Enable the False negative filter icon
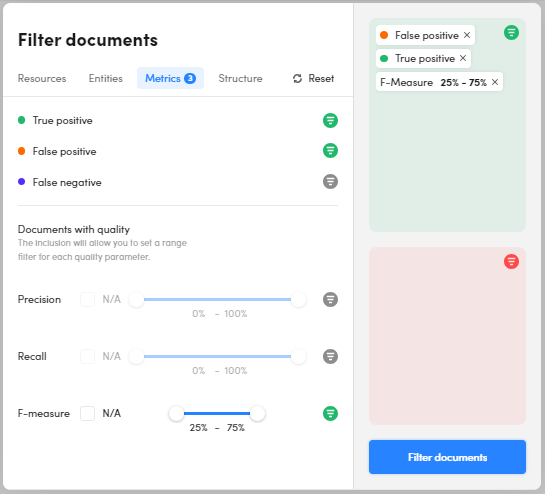Screen dimensions: 545x494 pyautogui.click(x=330, y=181)
